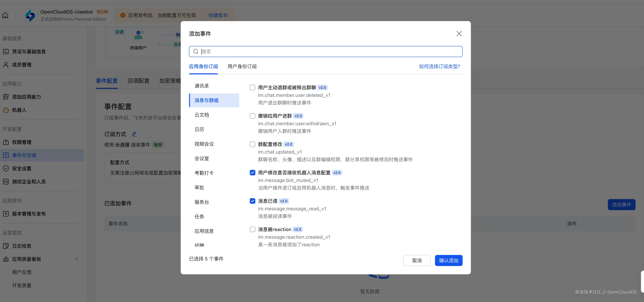Click the 安全设置 shield icon
The height and width of the screenshot is (302, 644).
tap(6, 168)
